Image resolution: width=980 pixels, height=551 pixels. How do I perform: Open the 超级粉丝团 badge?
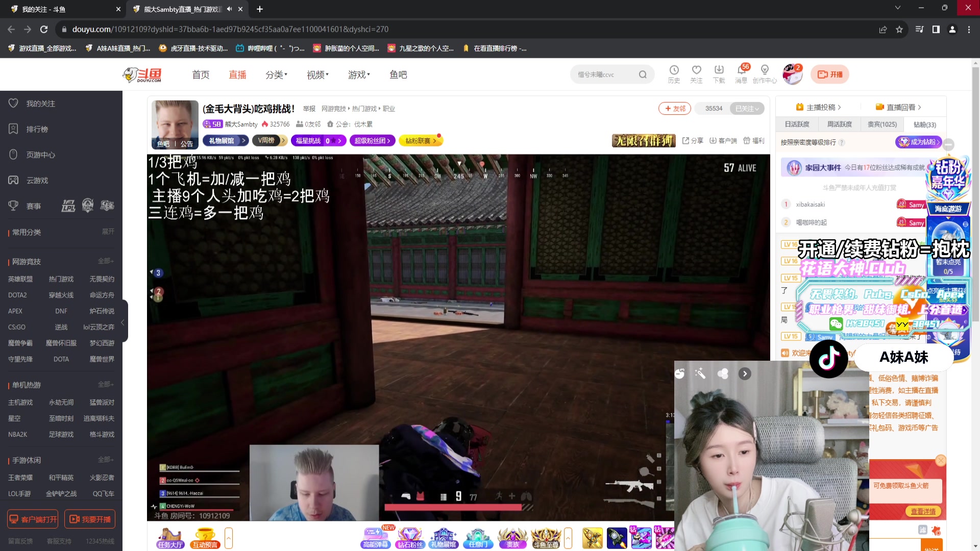click(x=373, y=140)
